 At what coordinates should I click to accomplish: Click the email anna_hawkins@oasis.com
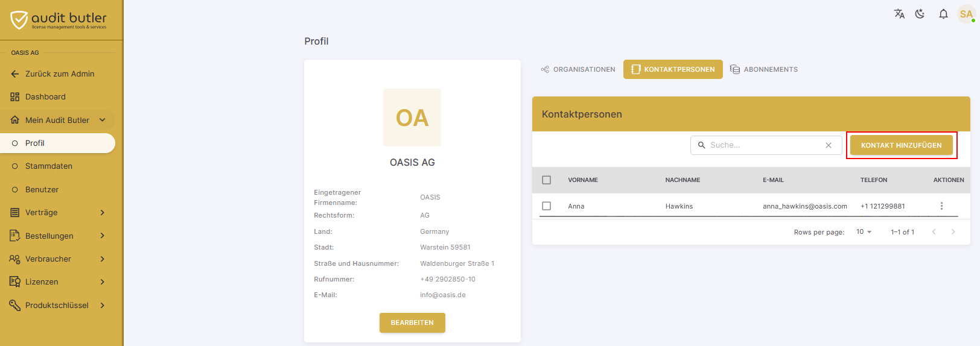click(x=805, y=206)
